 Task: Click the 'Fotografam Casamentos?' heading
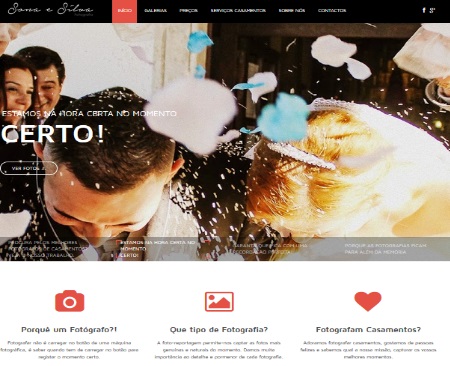[x=368, y=330]
